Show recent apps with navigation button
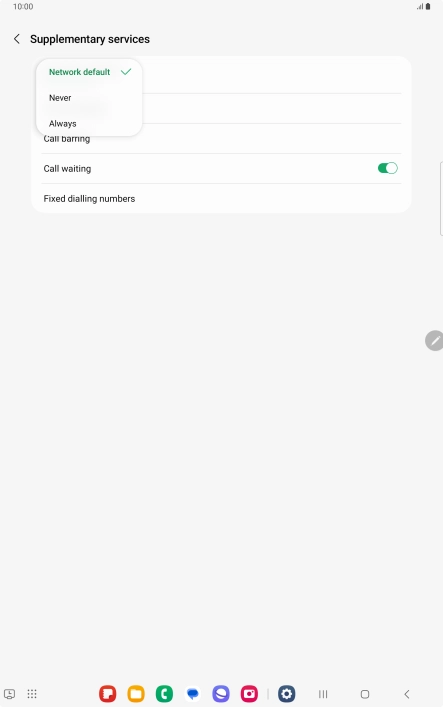 tap(323, 694)
